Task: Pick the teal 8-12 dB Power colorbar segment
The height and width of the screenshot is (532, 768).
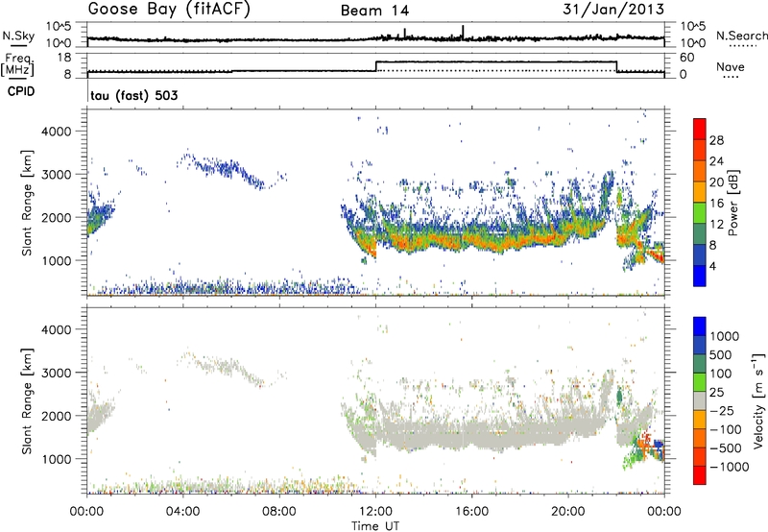Action: point(700,233)
